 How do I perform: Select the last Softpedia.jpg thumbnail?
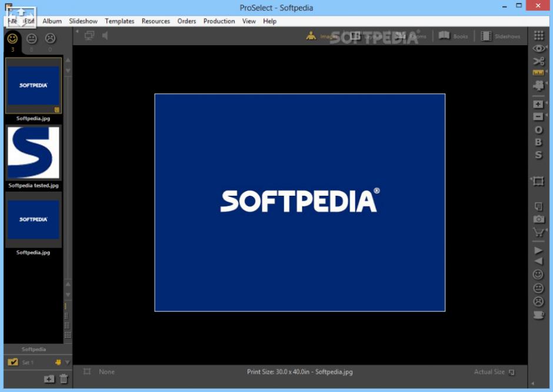34,220
